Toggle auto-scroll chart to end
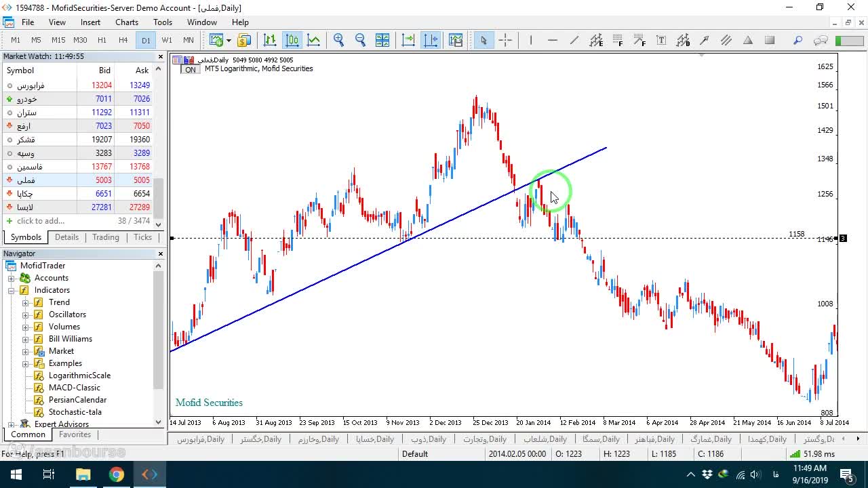This screenshot has height=488, width=868. 408,40
